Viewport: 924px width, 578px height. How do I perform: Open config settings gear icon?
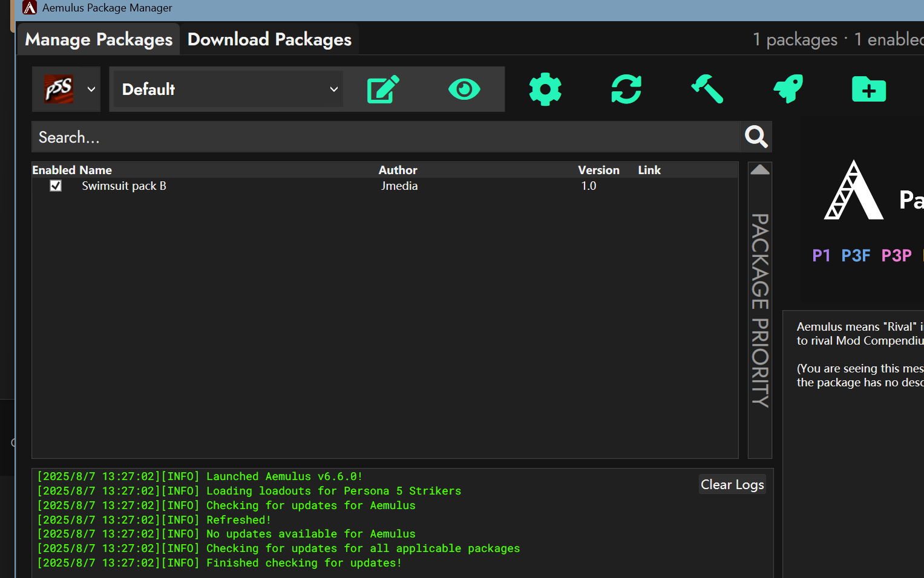point(545,89)
